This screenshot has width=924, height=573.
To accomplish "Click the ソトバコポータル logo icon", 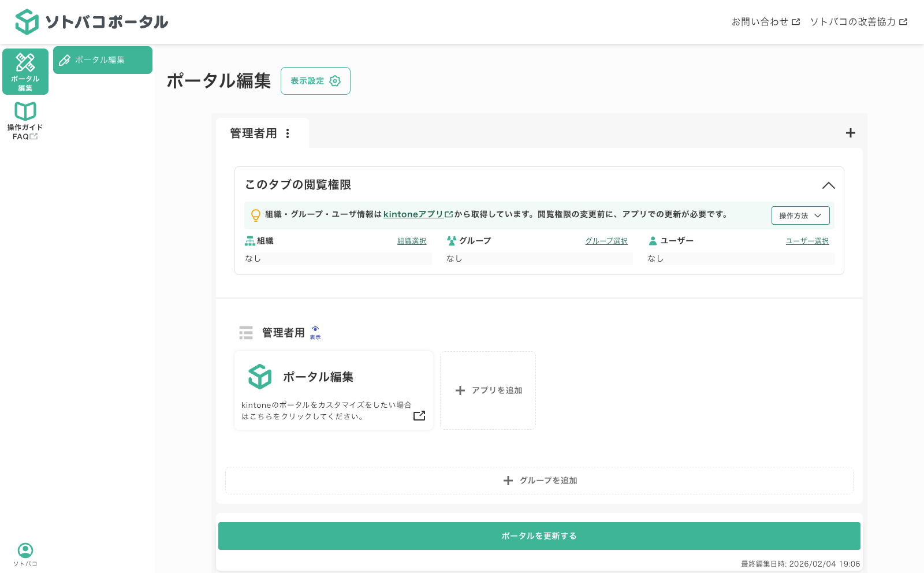I will (x=25, y=21).
